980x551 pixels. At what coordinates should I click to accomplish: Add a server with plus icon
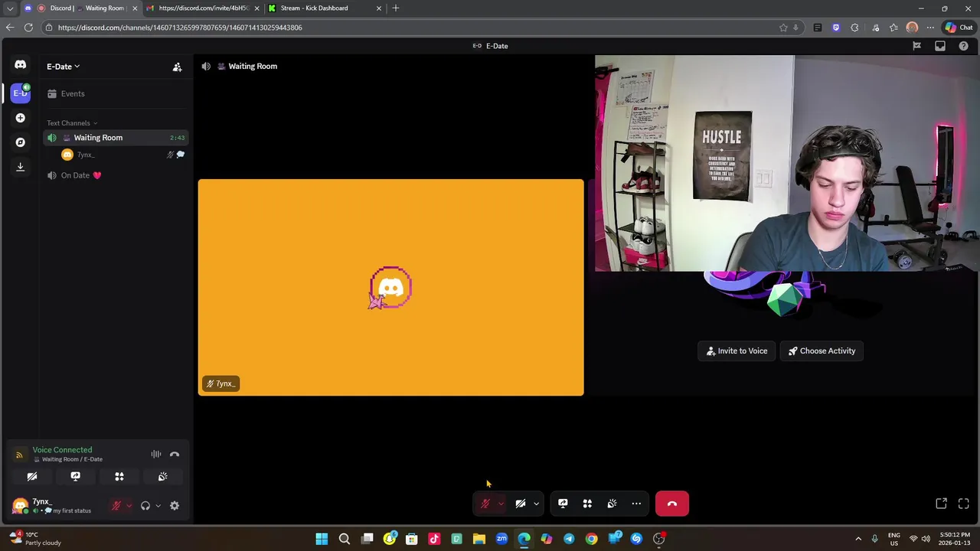tap(20, 118)
